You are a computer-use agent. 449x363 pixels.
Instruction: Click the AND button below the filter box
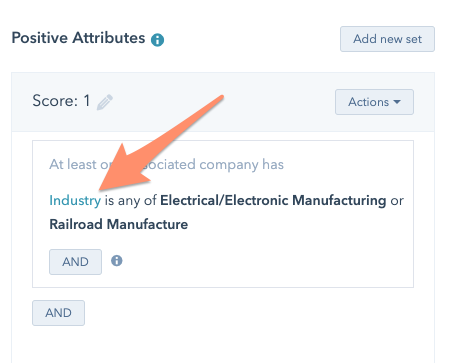[x=58, y=313]
